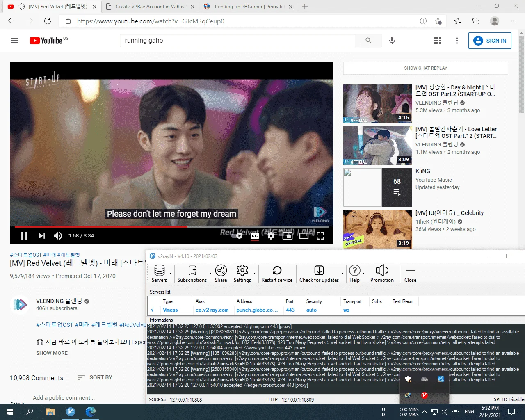
Task: Open the browser Collections button
Action: click(476, 21)
